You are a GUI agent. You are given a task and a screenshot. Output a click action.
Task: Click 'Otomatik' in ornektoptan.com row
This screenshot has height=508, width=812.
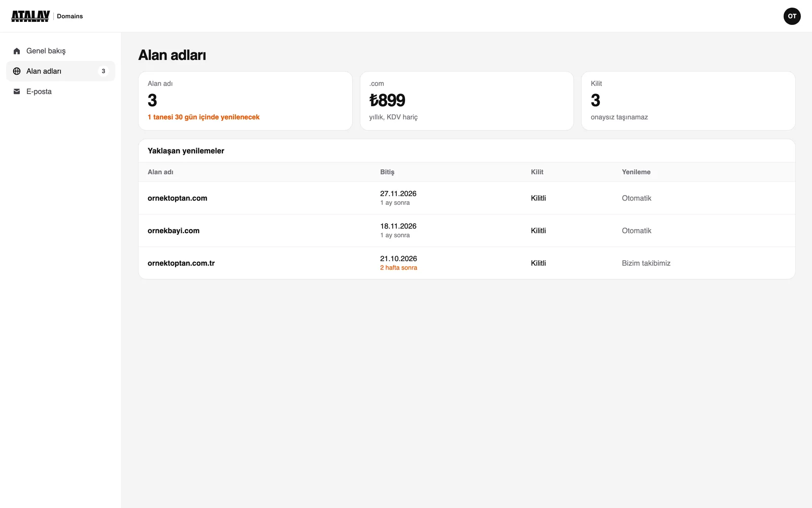[636, 198]
